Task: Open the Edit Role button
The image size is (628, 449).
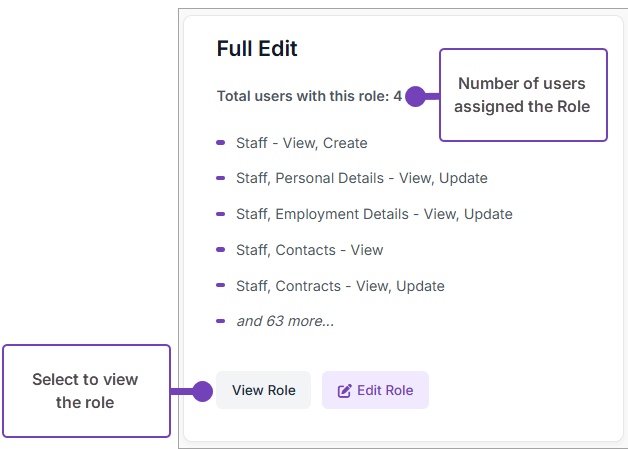Action: (x=375, y=390)
